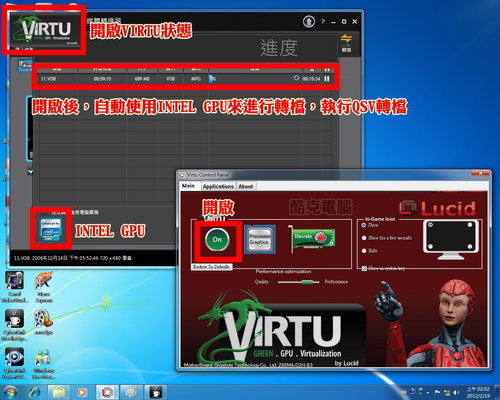Viewport: 500px width, 400px height.
Task: Select bottom-left corner position on monitor preview
Action: (430, 246)
